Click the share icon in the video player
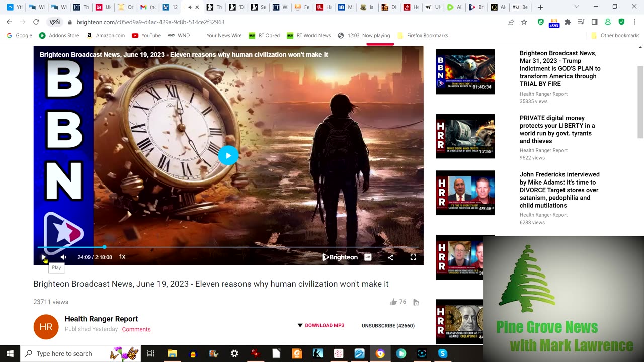This screenshot has width=644, height=362. 390,257
